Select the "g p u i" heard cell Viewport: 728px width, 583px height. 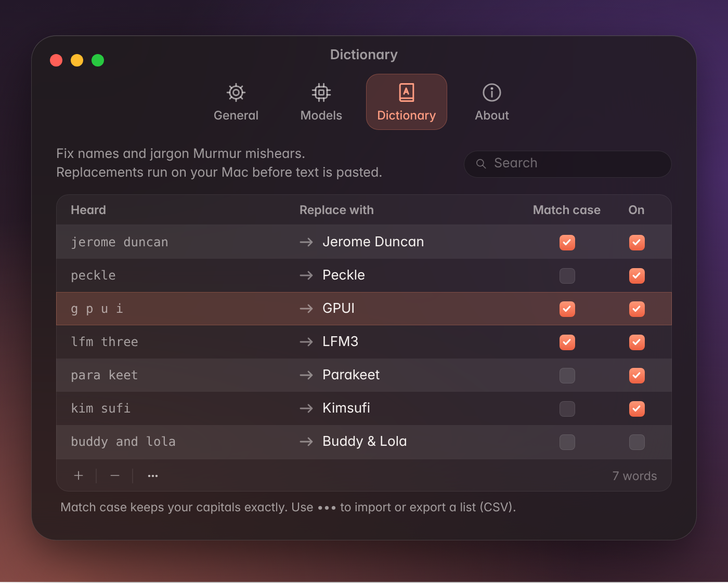(97, 309)
